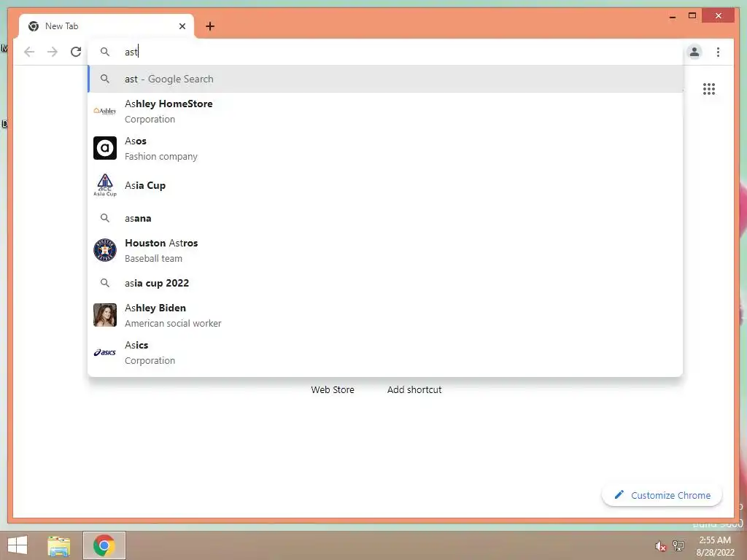Screen dimensions: 747x560
Task: Click the search icon beside asana
Action: click(105, 218)
